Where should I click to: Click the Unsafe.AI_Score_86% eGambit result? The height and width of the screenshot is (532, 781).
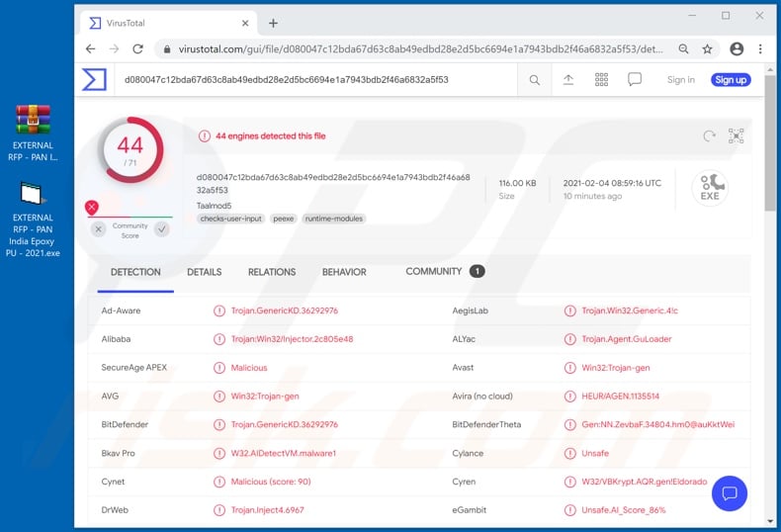tap(623, 510)
